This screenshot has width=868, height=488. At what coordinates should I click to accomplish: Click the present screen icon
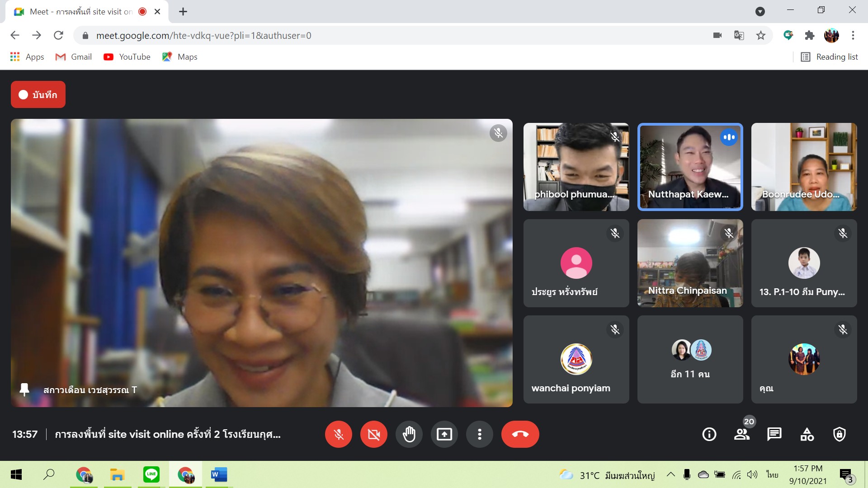click(x=444, y=434)
